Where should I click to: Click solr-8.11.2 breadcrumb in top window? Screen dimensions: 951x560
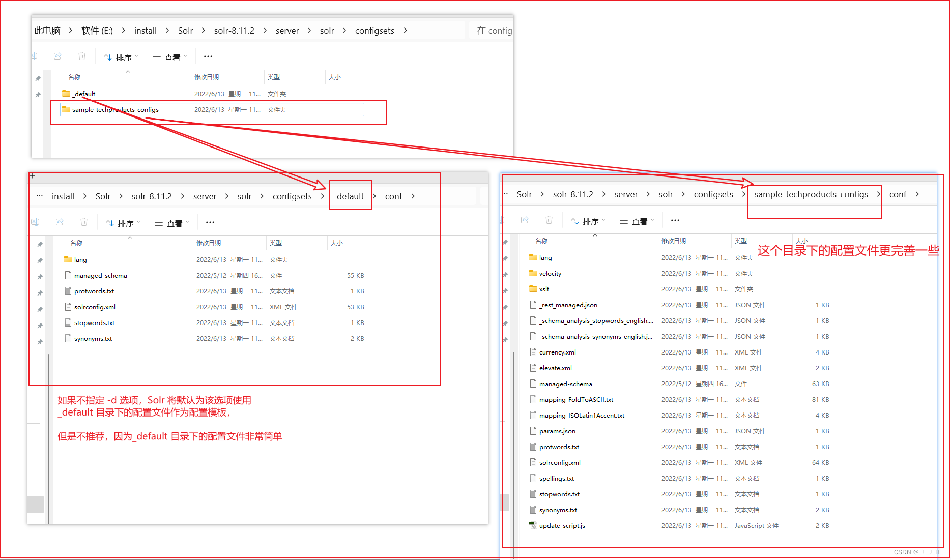pyautogui.click(x=234, y=31)
